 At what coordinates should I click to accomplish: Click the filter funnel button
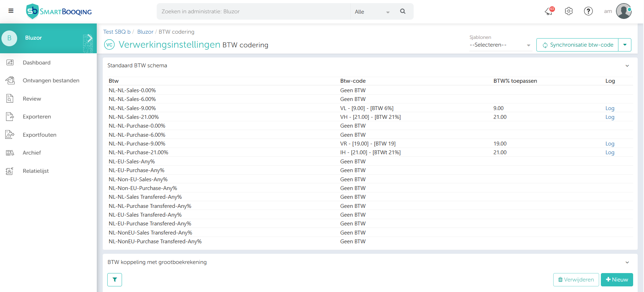pos(115,280)
